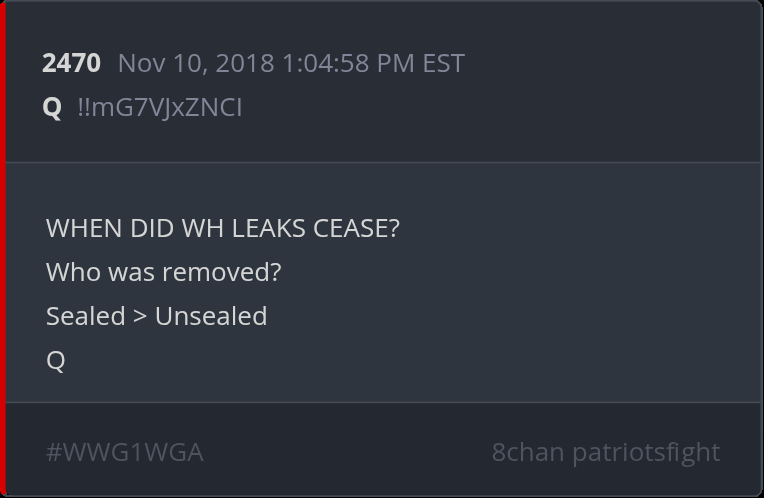The height and width of the screenshot is (498, 764).
Task: Click the line WHEN DID WH LEAKS CEASE?
Action: tap(222, 228)
